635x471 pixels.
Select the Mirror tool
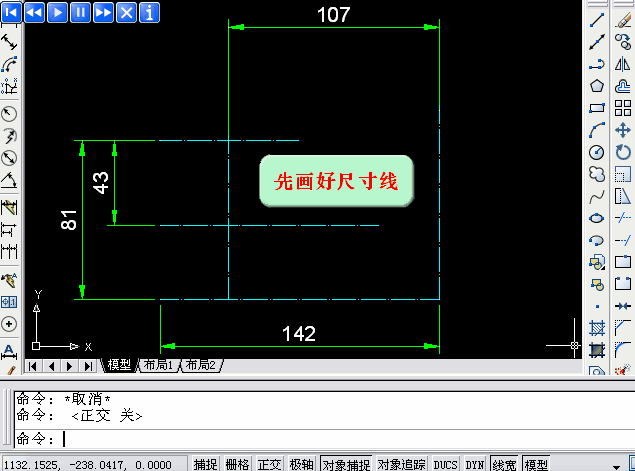click(623, 64)
